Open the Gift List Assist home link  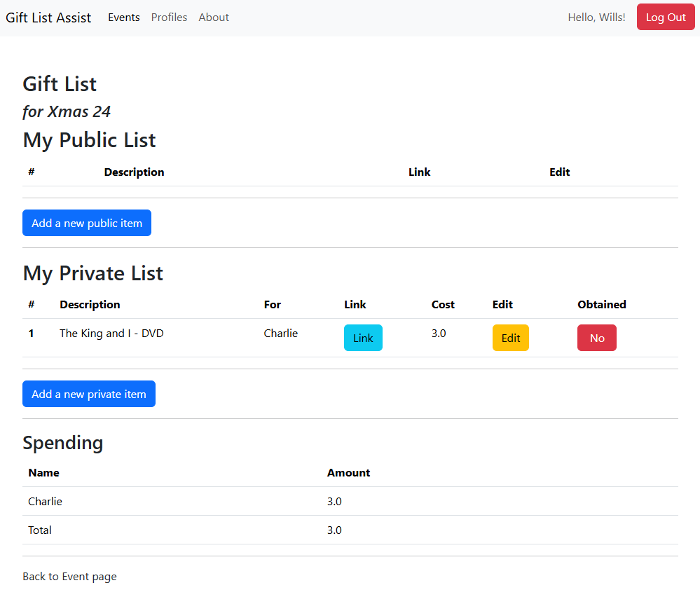pos(48,18)
